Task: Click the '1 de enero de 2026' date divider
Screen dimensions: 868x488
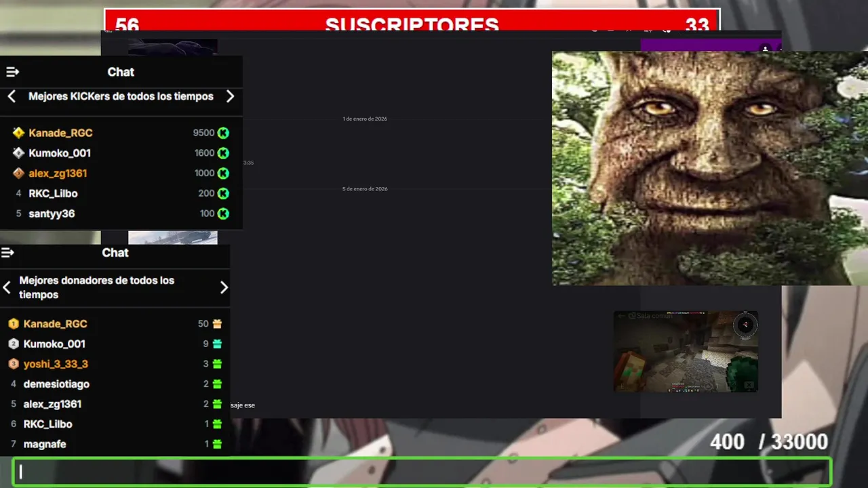Action: pos(365,119)
